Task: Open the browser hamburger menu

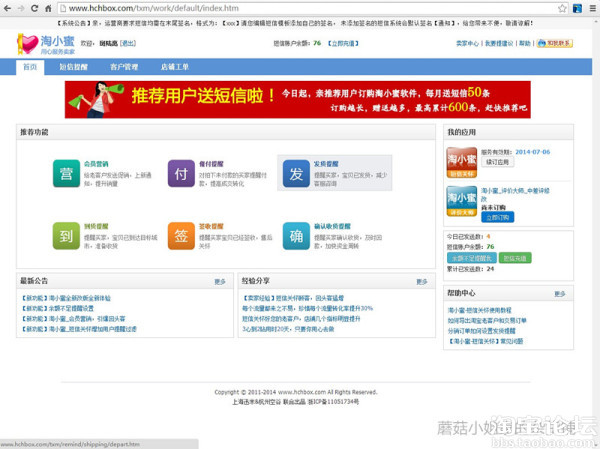Action: point(592,8)
